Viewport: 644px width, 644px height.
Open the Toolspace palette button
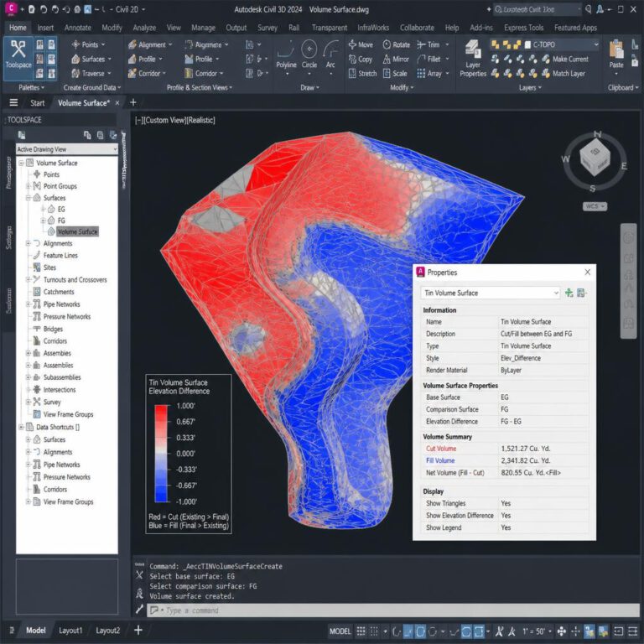(18, 59)
